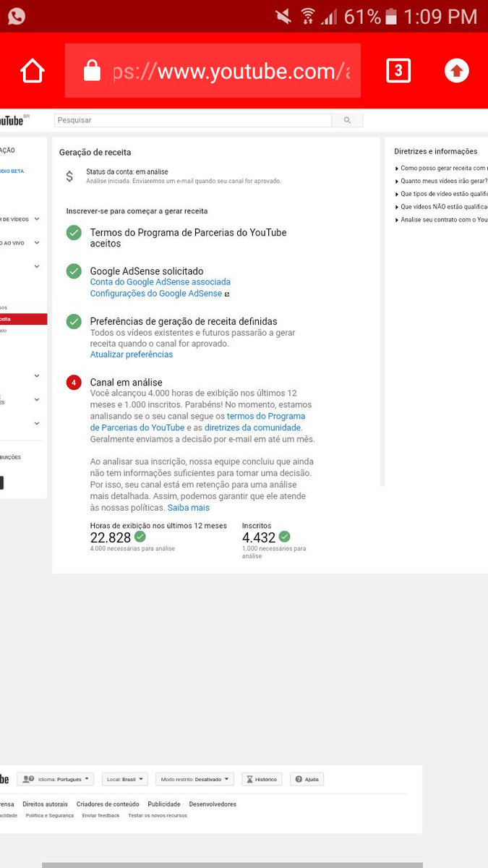Open 'Política e Segurança' footer link
The image size is (488, 868).
tap(50, 815)
